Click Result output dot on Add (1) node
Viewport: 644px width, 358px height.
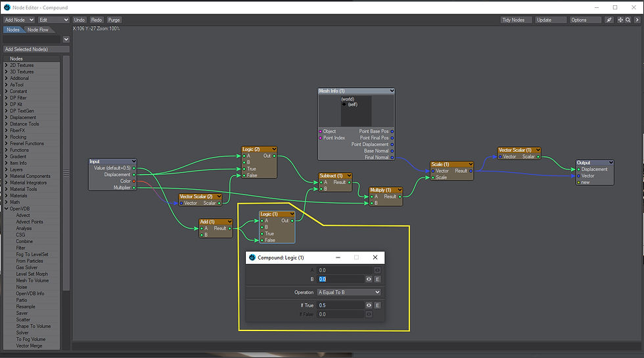[x=229, y=229]
